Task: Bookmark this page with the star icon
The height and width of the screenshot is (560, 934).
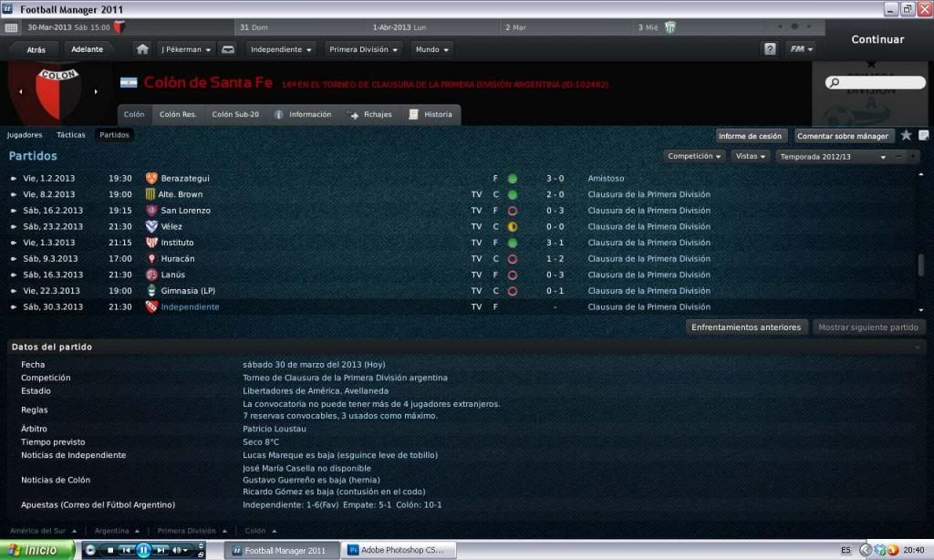Action: pos(906,135)
